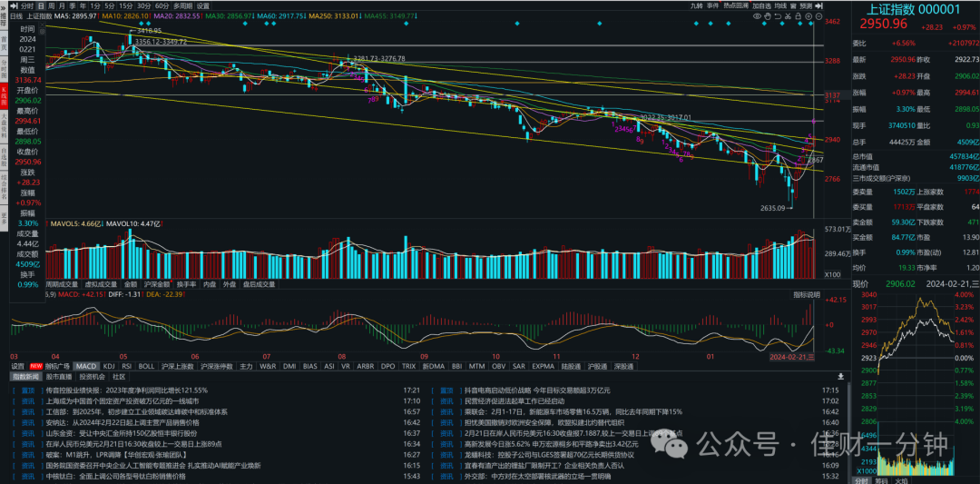
Task: Switch volume pane to 盘后成交量
Action: [x=259, y=284]
